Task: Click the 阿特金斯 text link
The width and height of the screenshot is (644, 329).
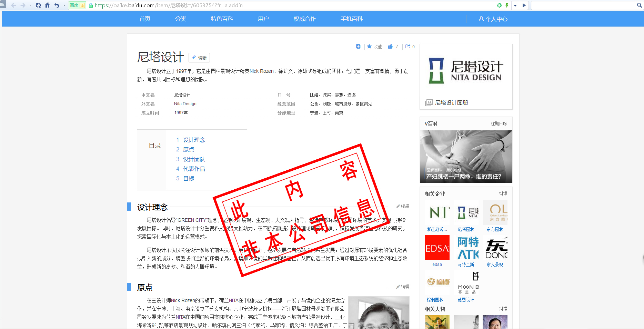Action: pos(466,265)
